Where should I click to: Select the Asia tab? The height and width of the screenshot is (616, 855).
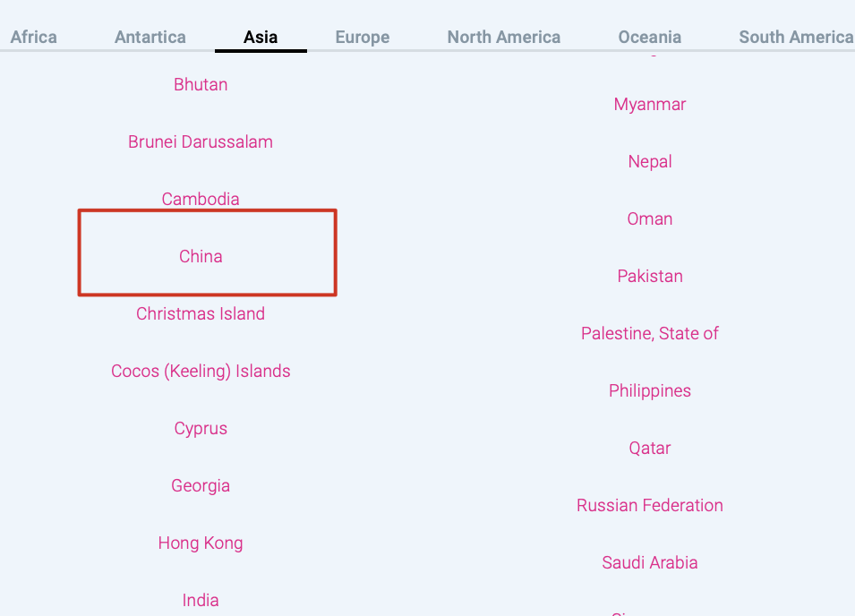[x=261, y=37]
